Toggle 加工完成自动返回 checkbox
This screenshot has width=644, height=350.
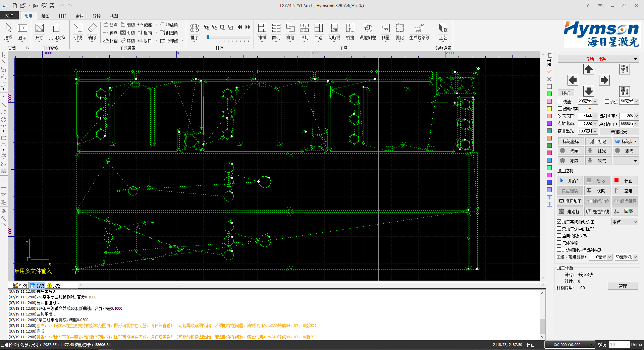pyautogui.click(x=559, y=222)
